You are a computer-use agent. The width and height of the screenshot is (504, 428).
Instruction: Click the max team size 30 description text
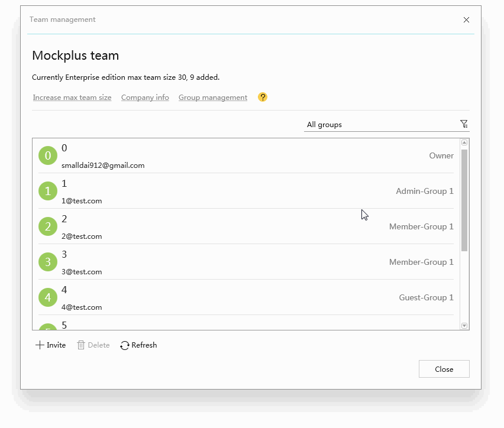(125, 77)
